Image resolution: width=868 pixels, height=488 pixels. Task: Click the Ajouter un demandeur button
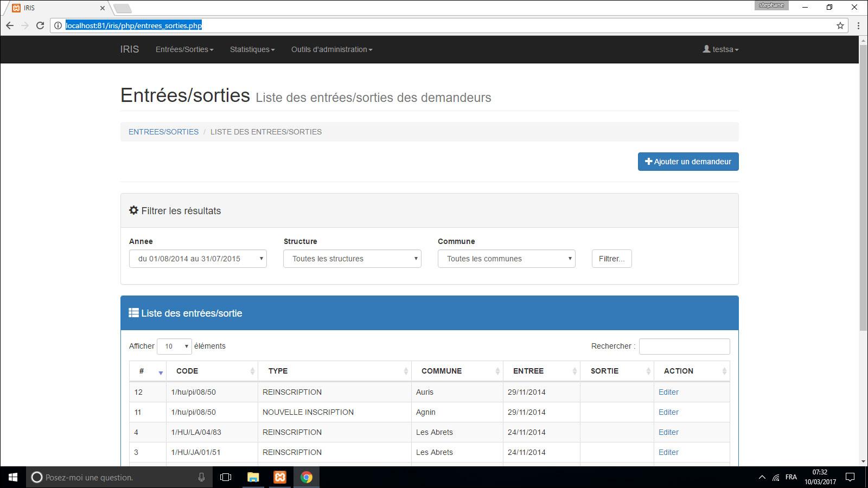click(688, 162)
